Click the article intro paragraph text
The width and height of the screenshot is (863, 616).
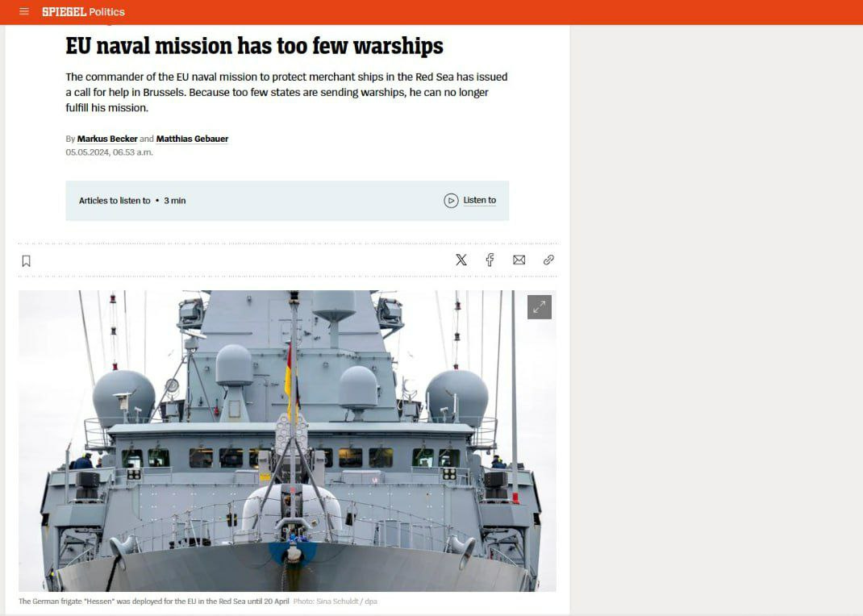[286, 93]
